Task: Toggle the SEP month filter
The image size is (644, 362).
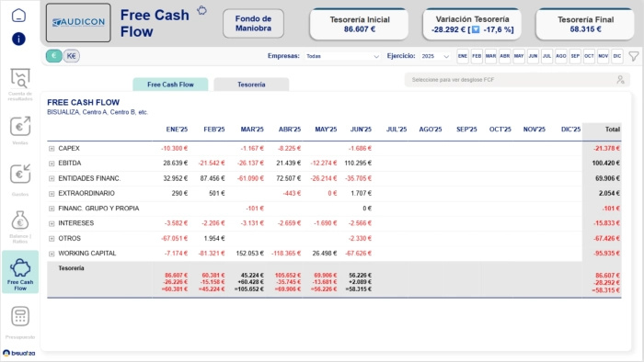Action: (x=575, y=56)
